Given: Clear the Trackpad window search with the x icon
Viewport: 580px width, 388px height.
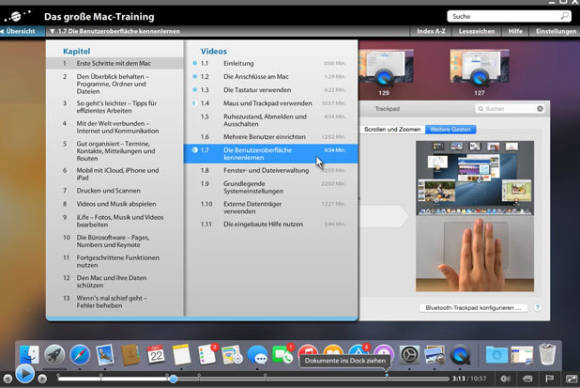Looking at the screenshot, I should click(540, 108).
